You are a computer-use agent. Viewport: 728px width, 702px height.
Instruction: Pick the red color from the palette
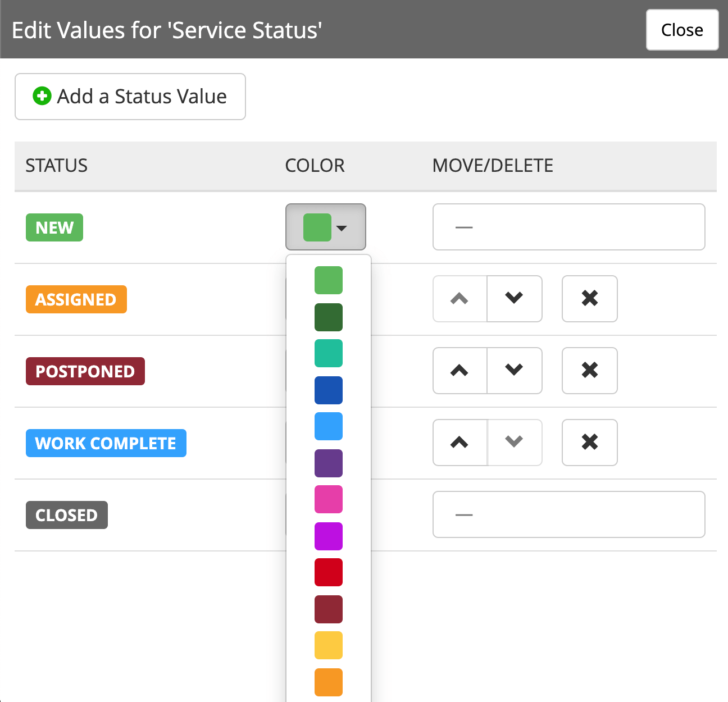click(x=328, y=572)
